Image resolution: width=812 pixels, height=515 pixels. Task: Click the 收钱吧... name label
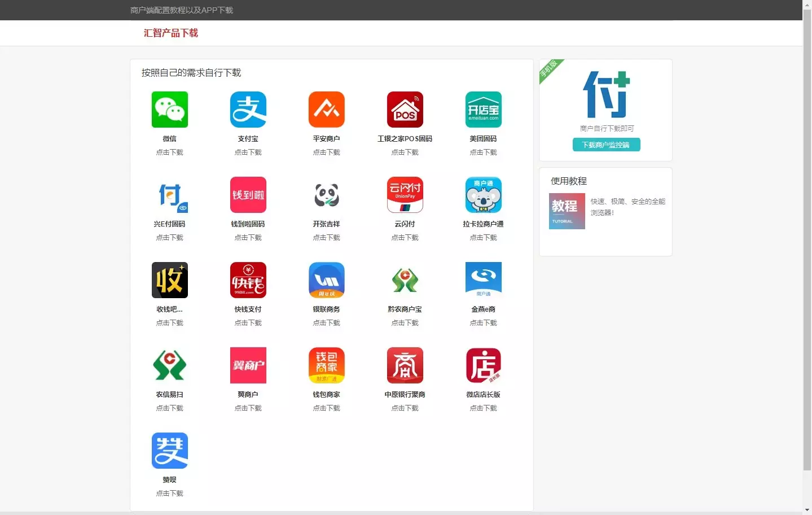(169, 309)
